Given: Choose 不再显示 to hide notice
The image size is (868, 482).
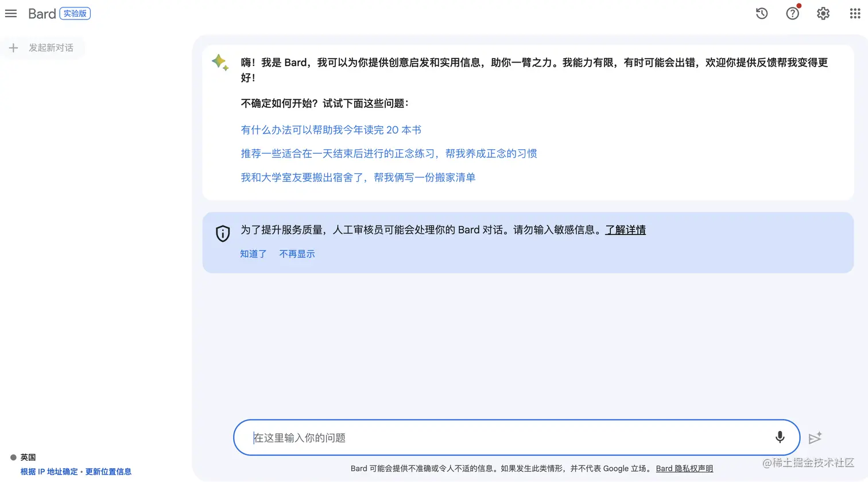Looking at the screenshot, I should 297,254.
